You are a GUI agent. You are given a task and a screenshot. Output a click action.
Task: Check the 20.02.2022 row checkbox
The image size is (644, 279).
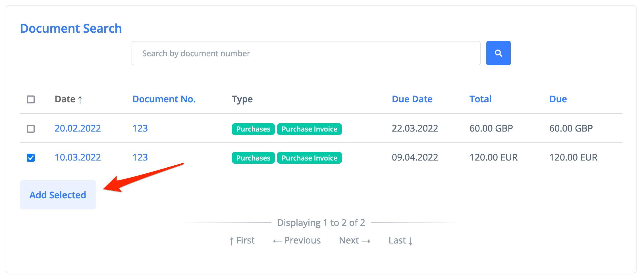coord(31,129)
